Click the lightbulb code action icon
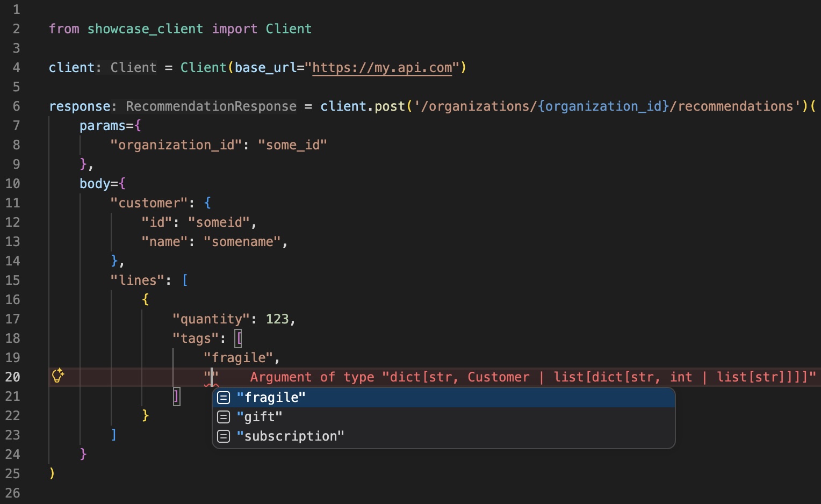 coord(57,376)
